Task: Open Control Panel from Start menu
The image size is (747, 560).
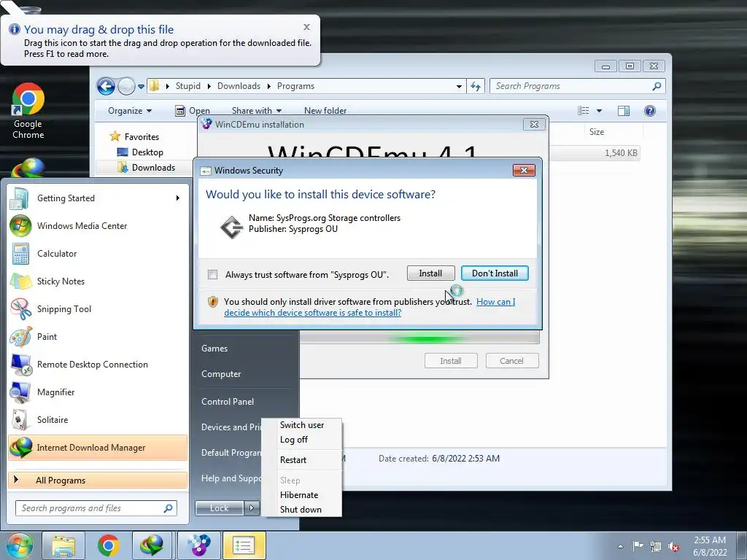Action: pyautogui.click(x=228, y=402)
